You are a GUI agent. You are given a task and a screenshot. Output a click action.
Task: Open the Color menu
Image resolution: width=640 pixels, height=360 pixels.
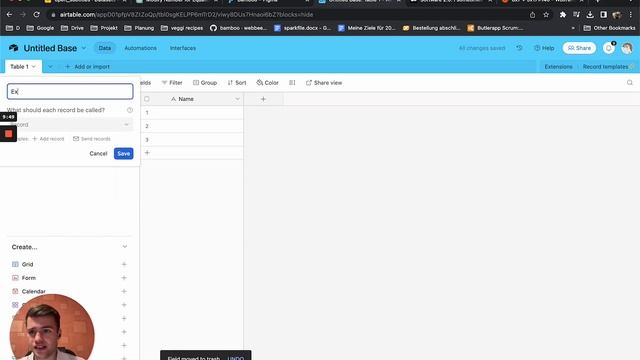pyautogui.click(x=267, y=82)
